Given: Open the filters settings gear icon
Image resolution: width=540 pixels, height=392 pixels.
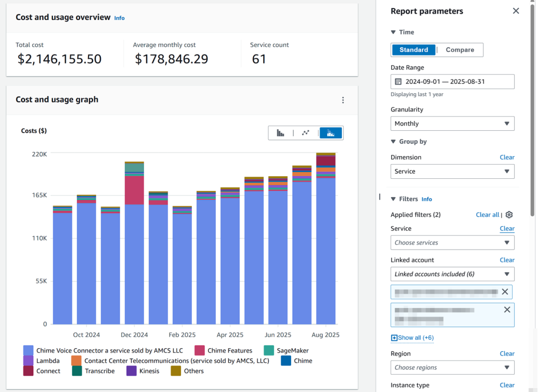Looking at the screenshot, I should [x=509, y=215].
